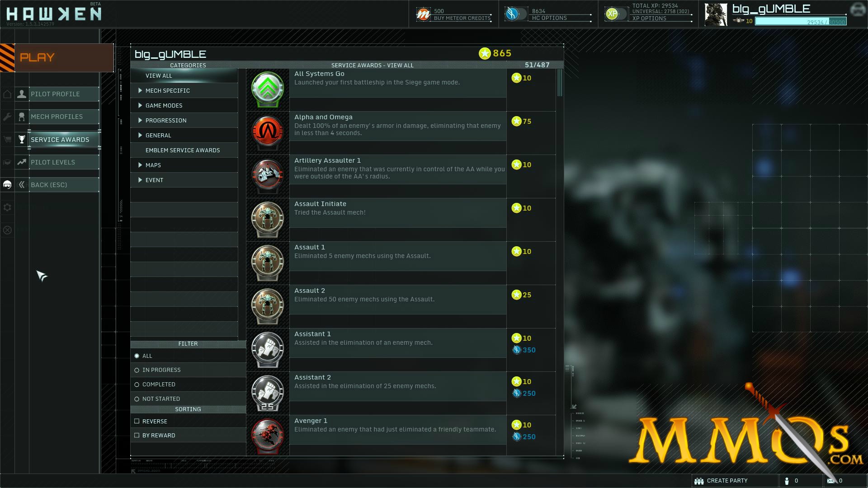
Task: Click the awards list scrollbar
Action: pos(560,83)
